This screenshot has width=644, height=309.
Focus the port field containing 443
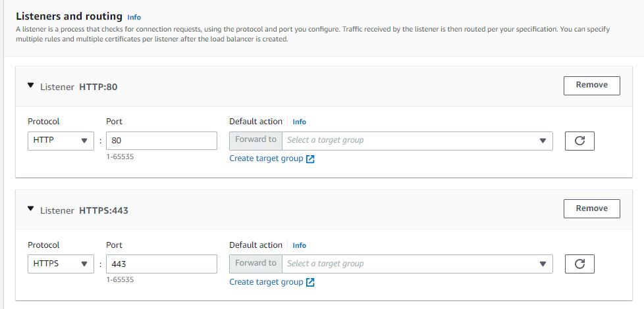(x=161, y=264)
